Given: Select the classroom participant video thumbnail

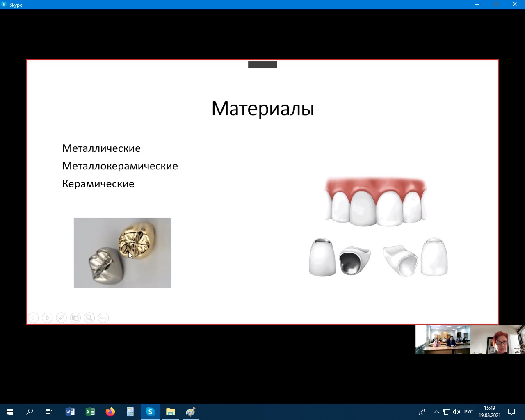Looking at the screenshot, I should (x=443, y=340).
